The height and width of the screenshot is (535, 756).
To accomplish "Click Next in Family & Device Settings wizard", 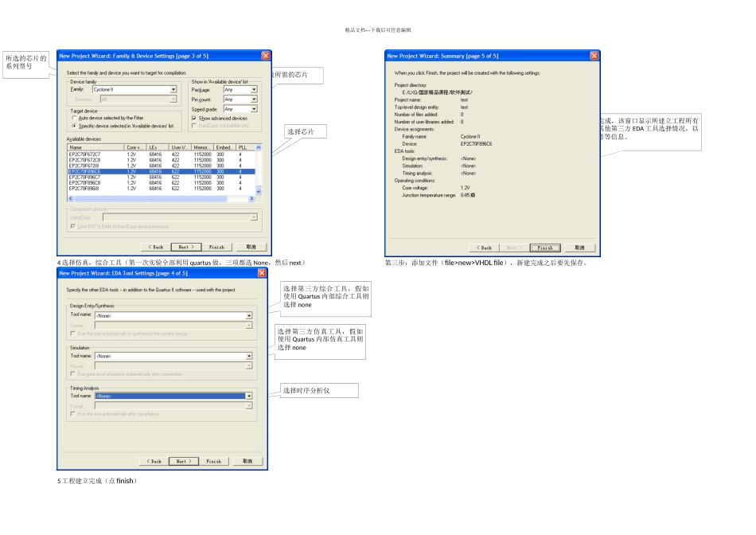I will point(185,247).
